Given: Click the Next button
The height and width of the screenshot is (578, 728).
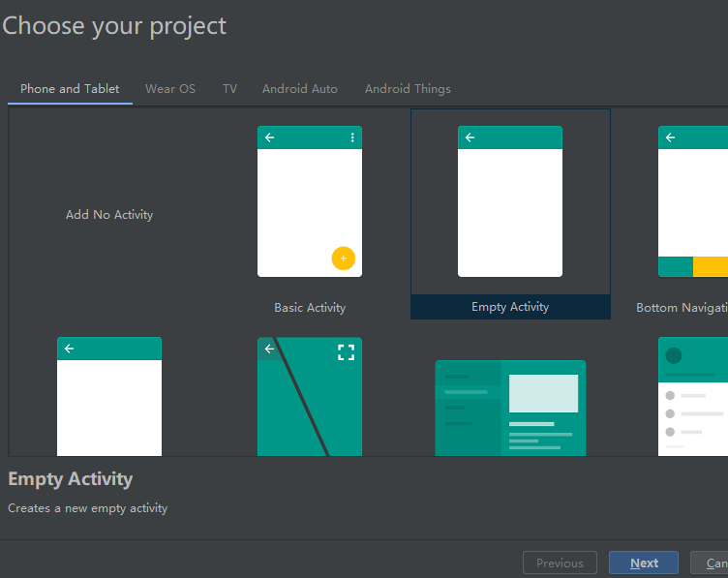Looking at the screenshot, I should tap(644, 563).
